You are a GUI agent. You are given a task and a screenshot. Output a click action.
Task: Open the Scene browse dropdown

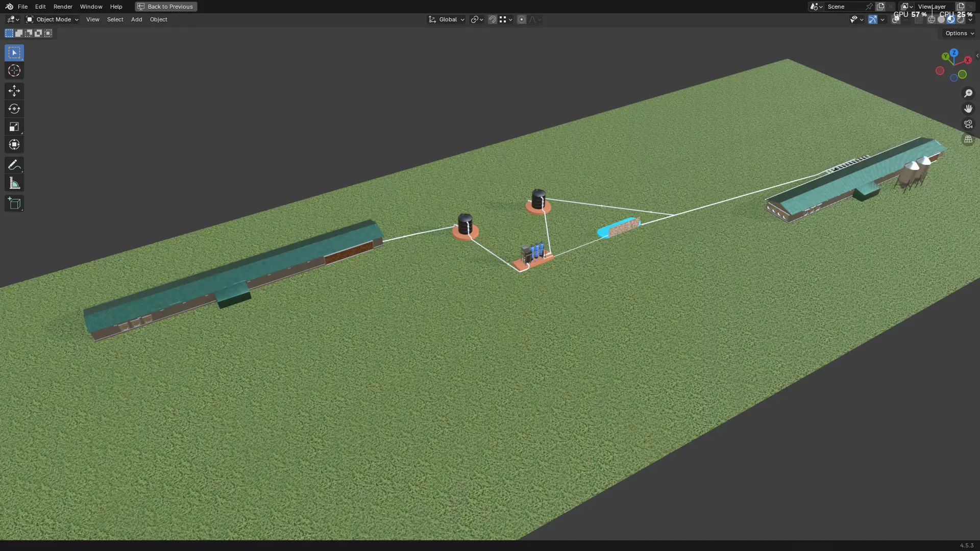816,7
